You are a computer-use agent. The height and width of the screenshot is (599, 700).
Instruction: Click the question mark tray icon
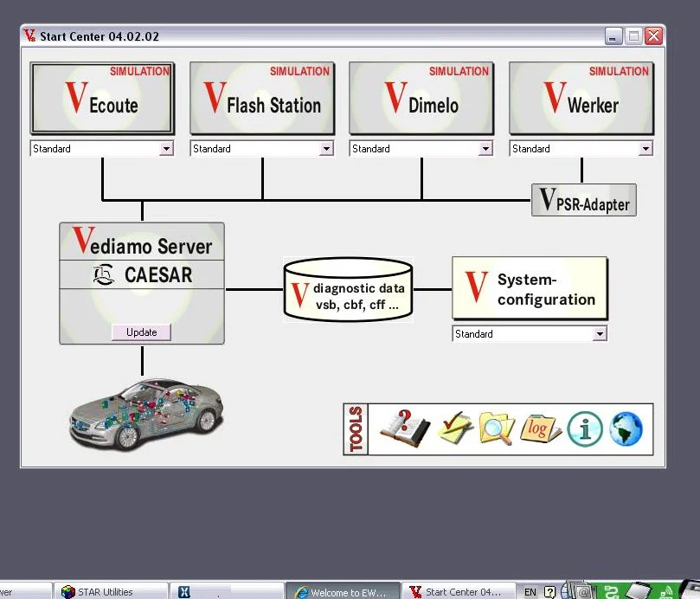tap(550, 592)
